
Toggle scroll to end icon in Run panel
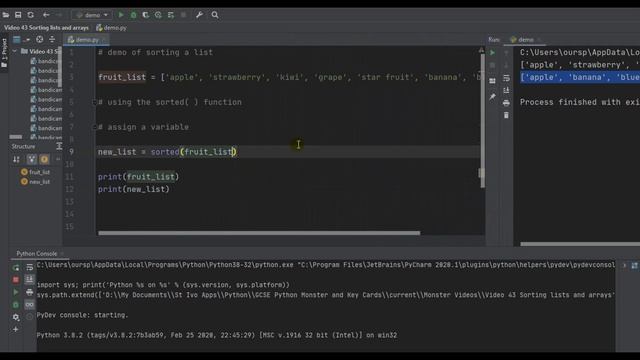[x=506, y=90]
